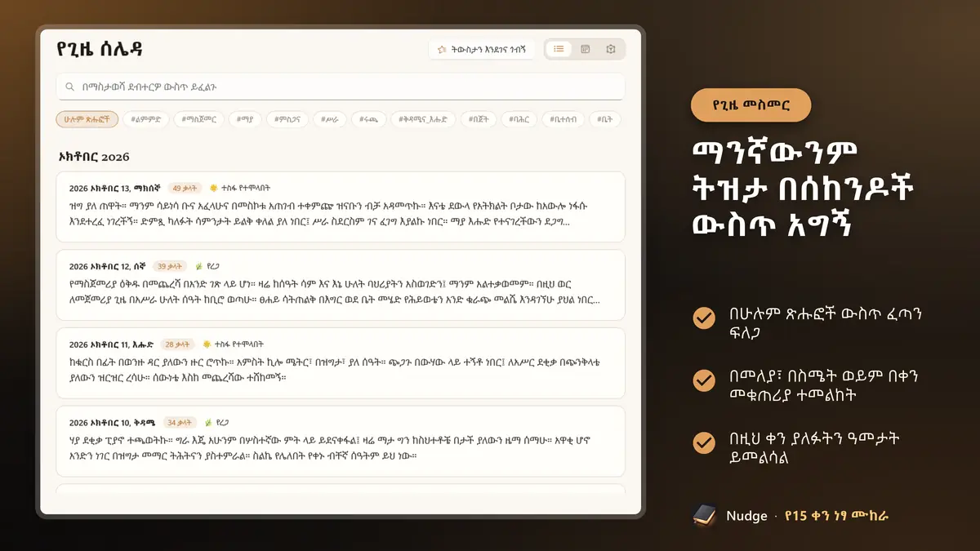Viewport: 980px width, 551px height.
Task: Open the ትውስታን እንደገና ጎብኝ button
Action: click(x=482, y=50)
